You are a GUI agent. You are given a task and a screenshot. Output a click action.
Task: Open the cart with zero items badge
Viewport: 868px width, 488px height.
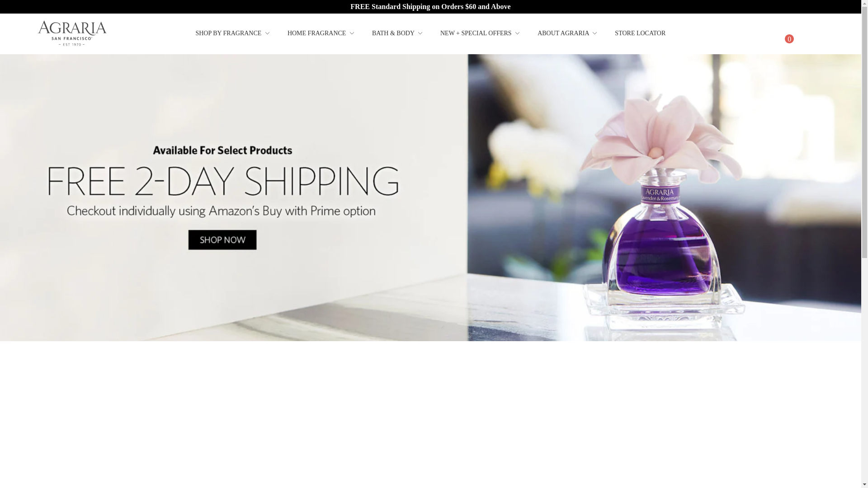(x=789, y=39)
